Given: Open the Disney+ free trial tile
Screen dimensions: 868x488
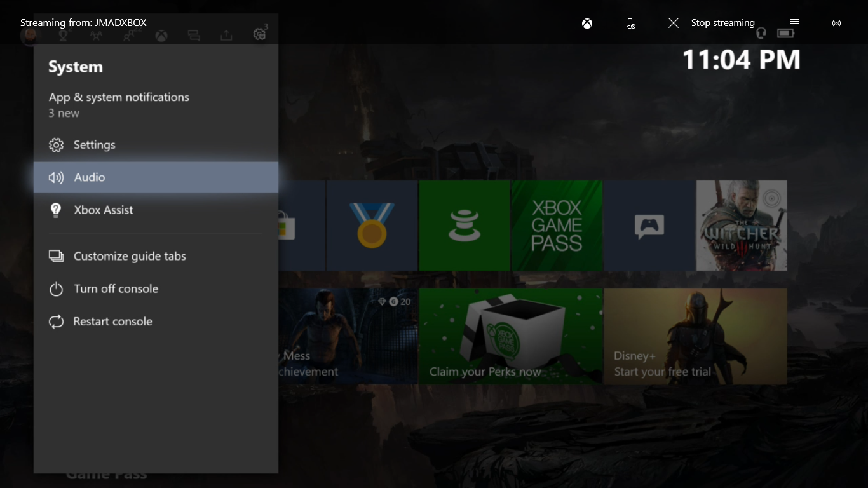Looking at the screenshot, I should click(x=696, y=336).
